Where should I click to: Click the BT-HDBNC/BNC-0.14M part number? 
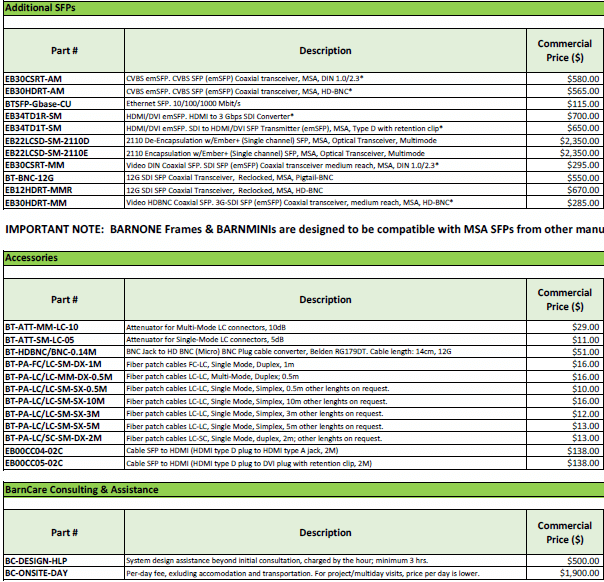click(x=52, y=352)
